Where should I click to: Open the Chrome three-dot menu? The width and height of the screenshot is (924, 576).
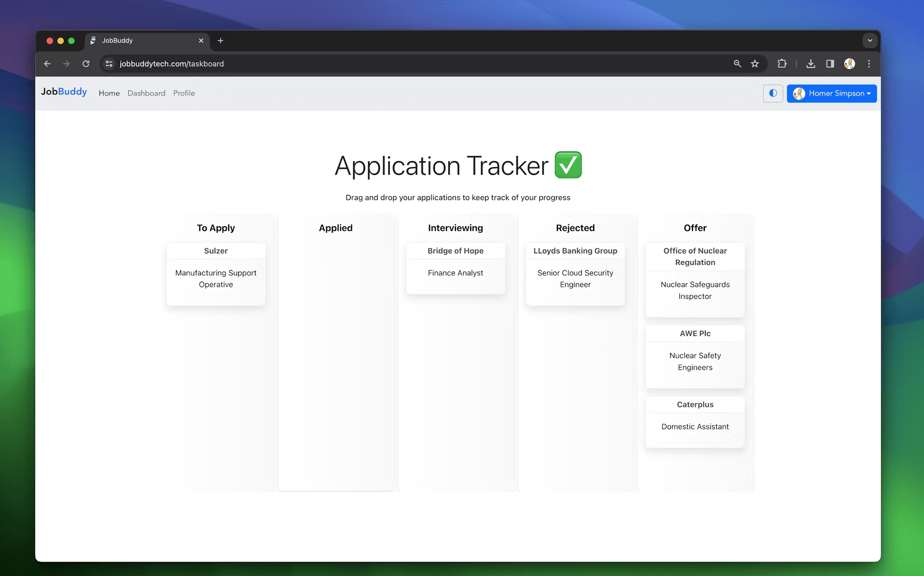click(x=869, y=64)
